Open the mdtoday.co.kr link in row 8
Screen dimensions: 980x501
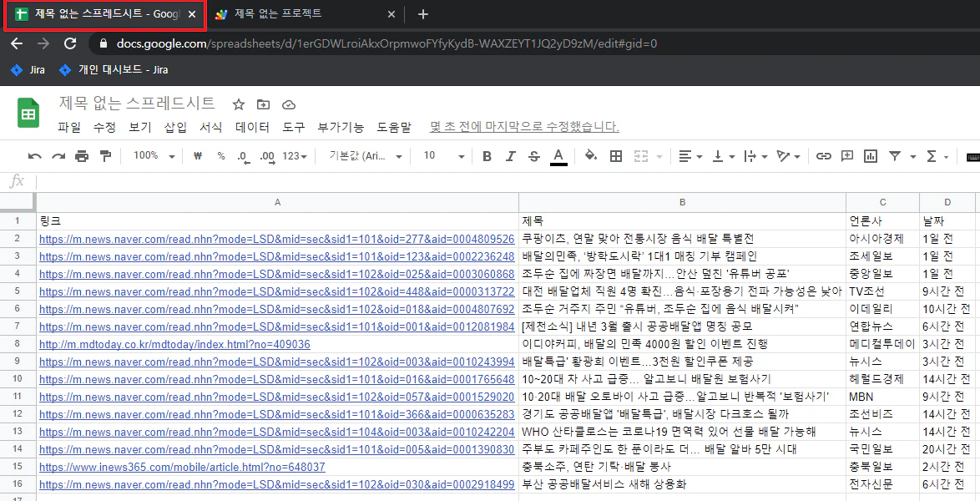175,345
